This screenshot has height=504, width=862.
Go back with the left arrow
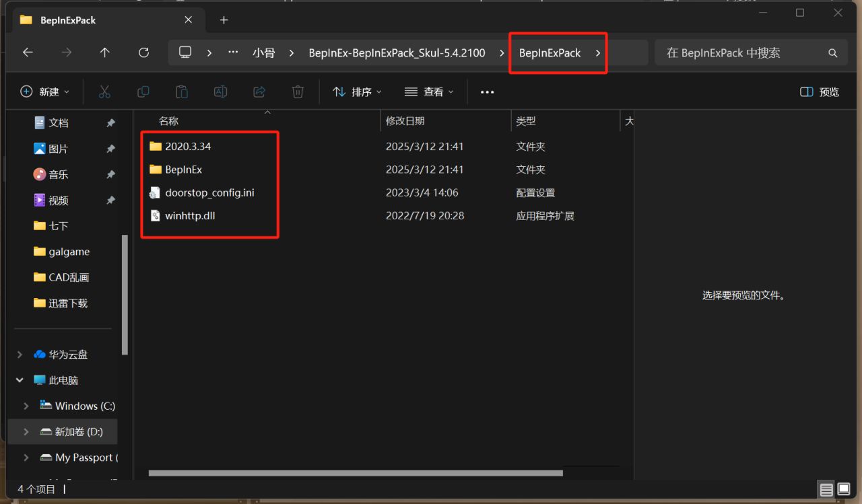coord(28,52)
